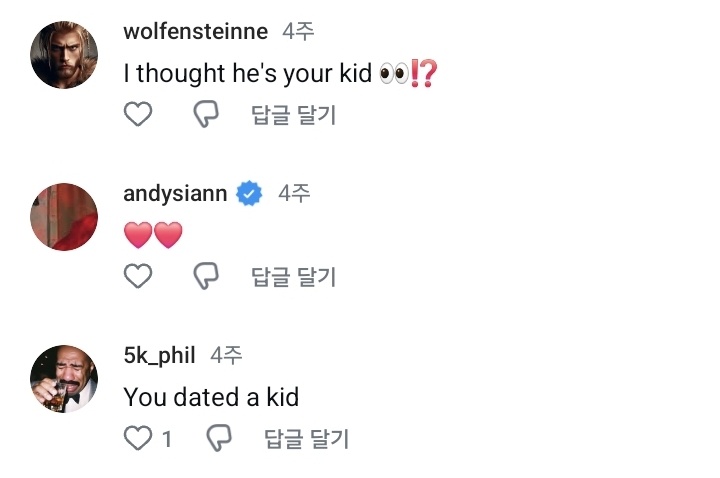
Task: Reply to andysiann's comment (답글 달기)
Action: [293, 276]
